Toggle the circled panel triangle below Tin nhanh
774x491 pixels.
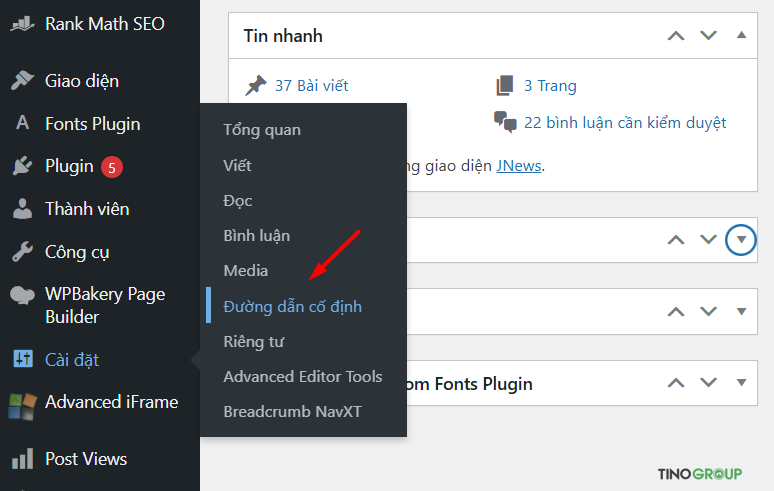click(x=741, y=240)
